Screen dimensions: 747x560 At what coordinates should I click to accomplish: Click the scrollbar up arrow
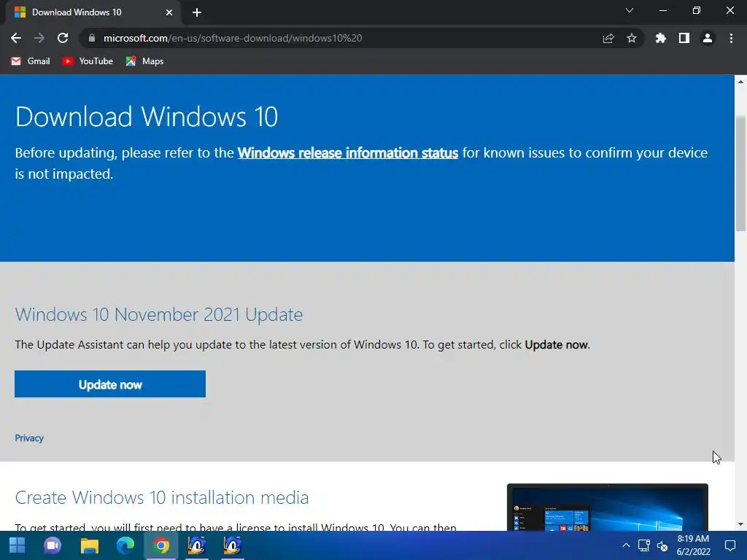click(741, 82)
